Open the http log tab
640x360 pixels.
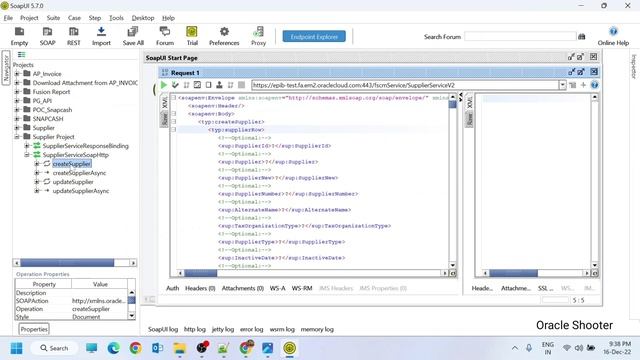[x=195, y=329]
